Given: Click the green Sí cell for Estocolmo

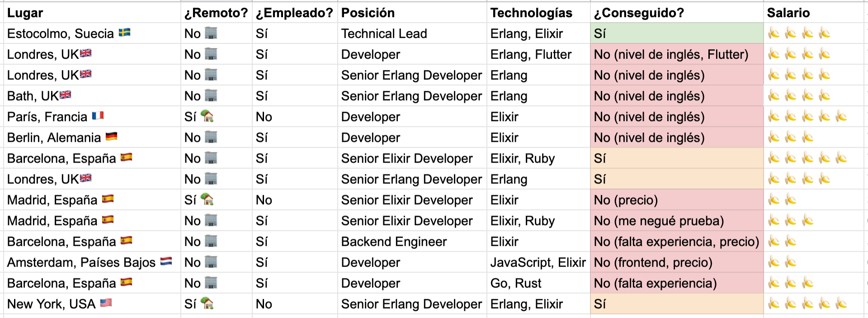Looking at the screenshot, I should click(677, 33).
